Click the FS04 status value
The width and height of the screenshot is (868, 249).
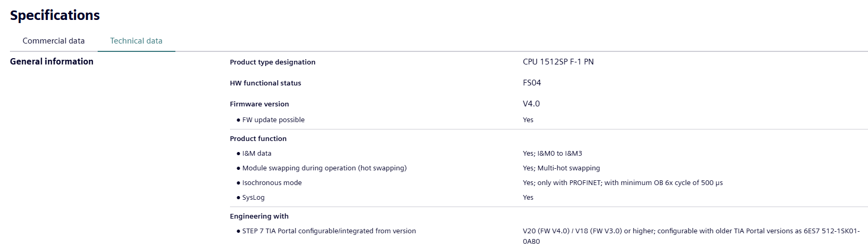[x=531, y=83]
